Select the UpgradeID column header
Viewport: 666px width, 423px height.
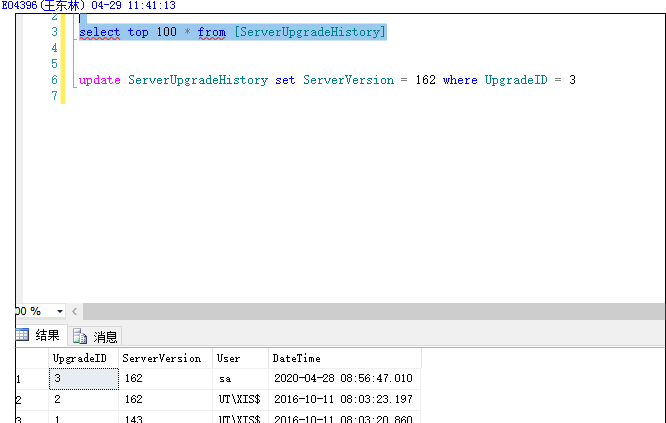pos(83,358)
